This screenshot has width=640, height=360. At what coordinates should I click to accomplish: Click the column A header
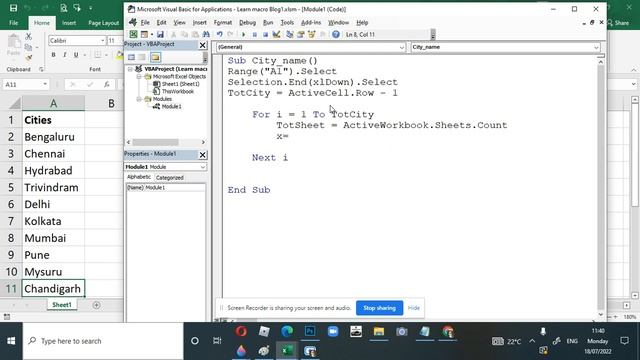(53, 103)
